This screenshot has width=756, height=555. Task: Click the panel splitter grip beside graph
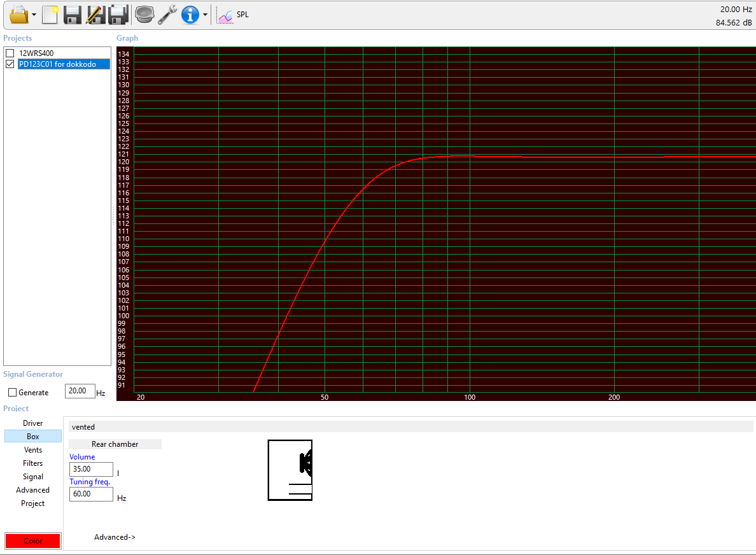pos(113,216)
